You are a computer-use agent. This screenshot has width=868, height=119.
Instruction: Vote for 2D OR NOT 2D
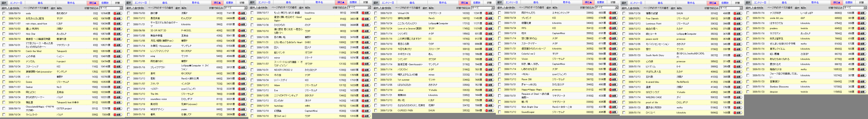coord(242,30)
